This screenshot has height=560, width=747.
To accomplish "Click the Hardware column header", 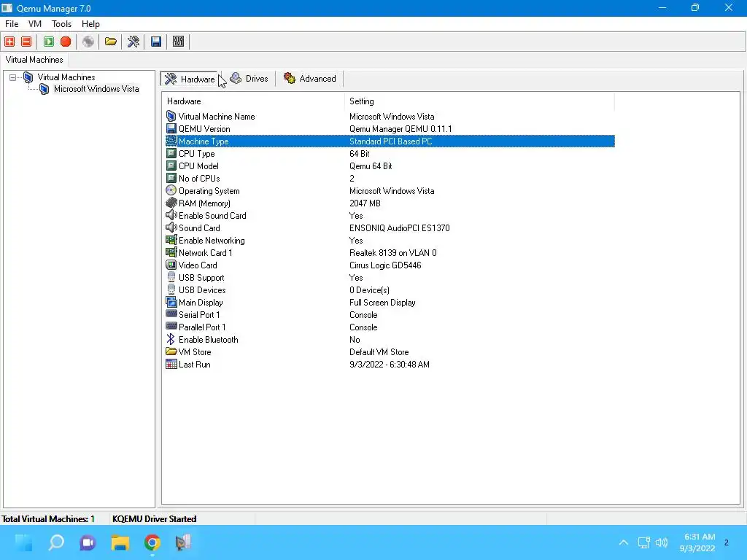I will tap(253, 101).
